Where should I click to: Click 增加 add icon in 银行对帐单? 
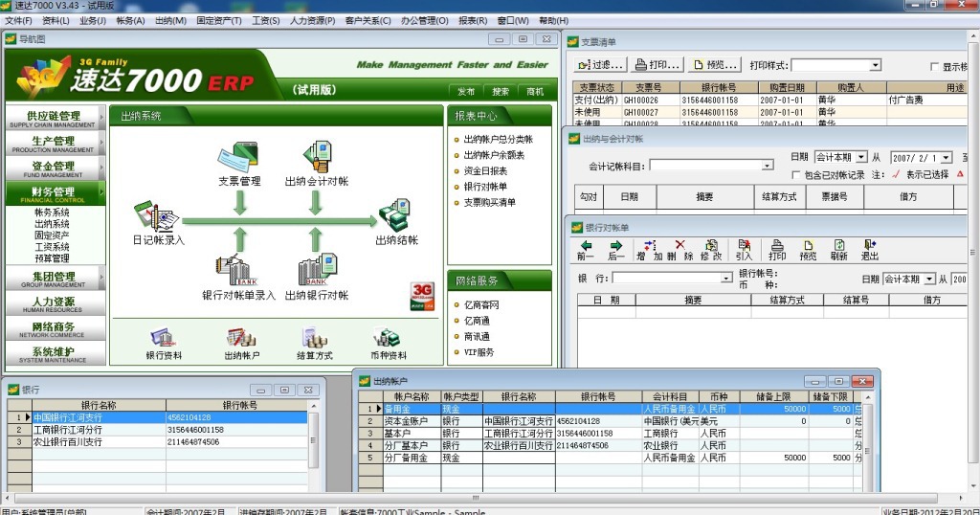pyautogui.click(x=649, y=250)
